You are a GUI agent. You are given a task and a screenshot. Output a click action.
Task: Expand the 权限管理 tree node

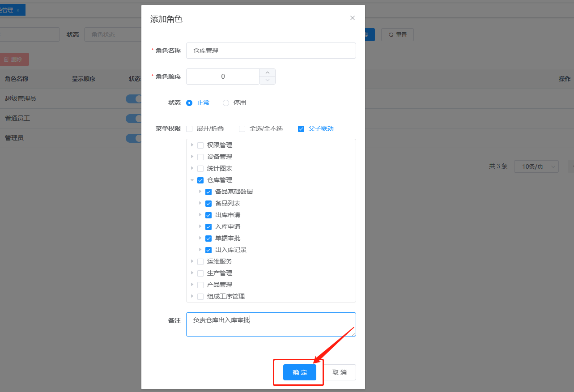tap(192, 145)
